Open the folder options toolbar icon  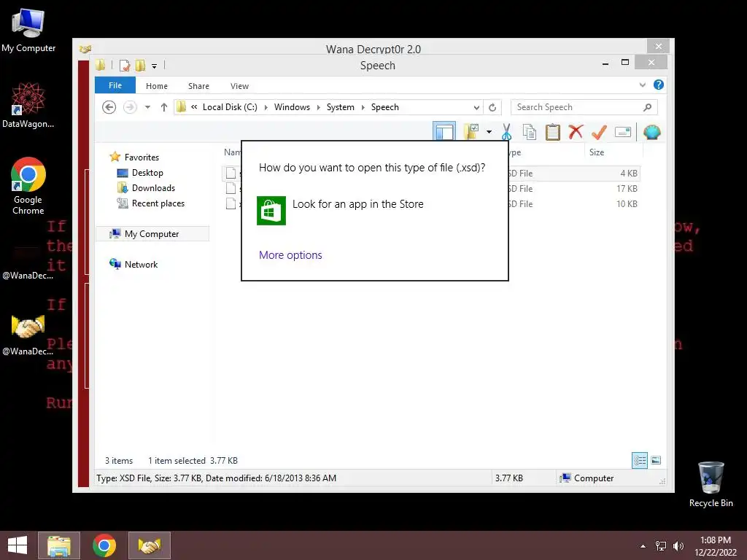[471, 131]
